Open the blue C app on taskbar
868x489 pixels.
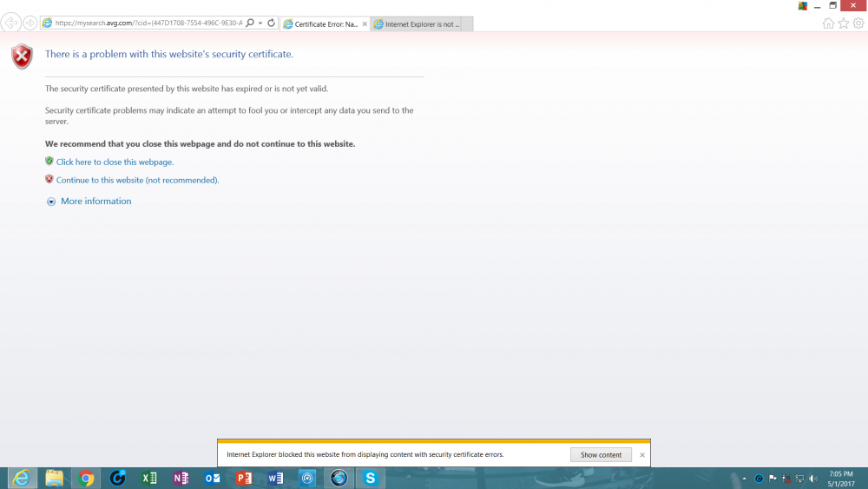point(117,478)
